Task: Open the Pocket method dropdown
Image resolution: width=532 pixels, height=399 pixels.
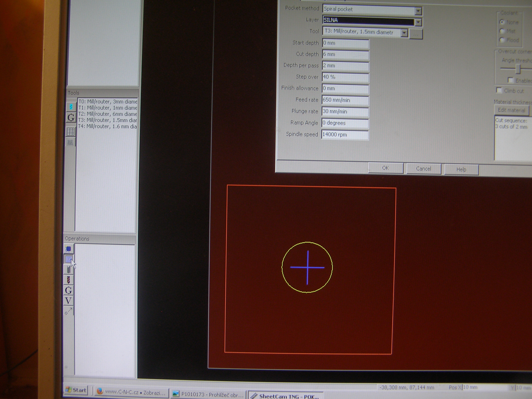Action: pyautogui.click(x=418, y=11)
